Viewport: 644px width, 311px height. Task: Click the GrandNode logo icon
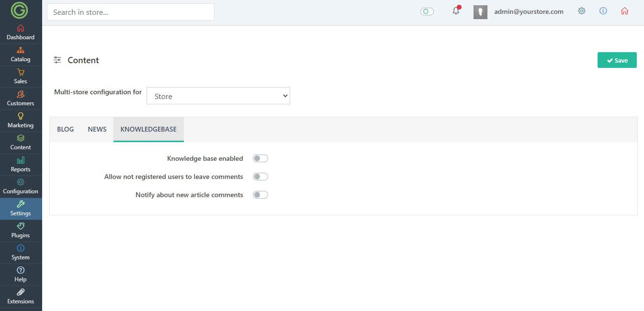point(20,10)
